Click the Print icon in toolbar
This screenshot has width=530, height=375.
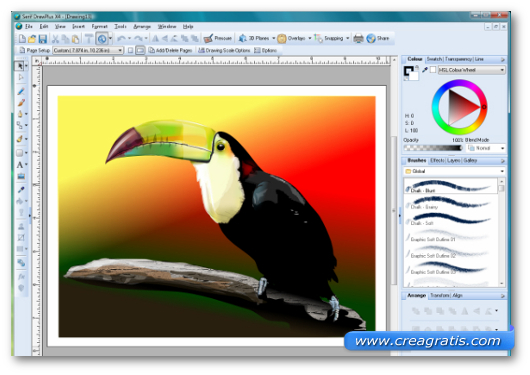pos(358,38)
